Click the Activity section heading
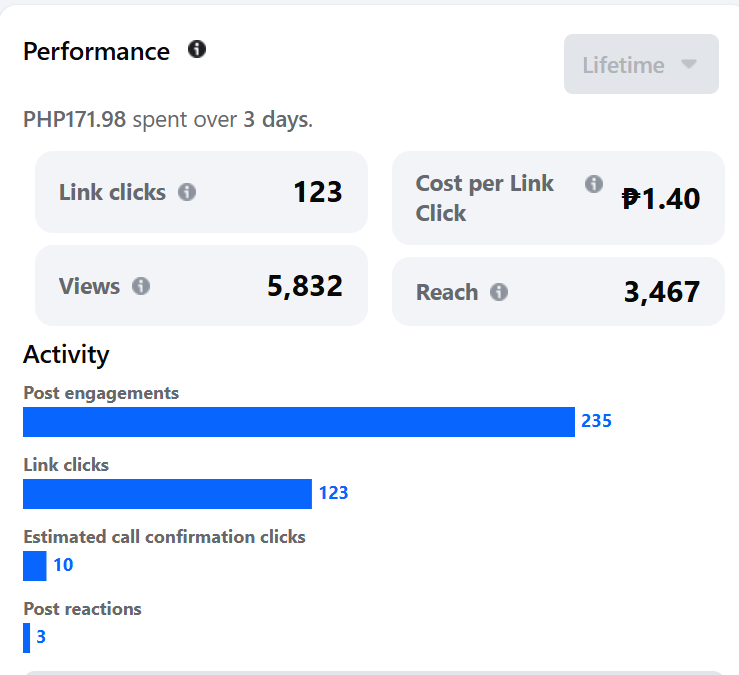Image resolution: width=739 pixels, height=675 pixels. (x=66, y=354)
